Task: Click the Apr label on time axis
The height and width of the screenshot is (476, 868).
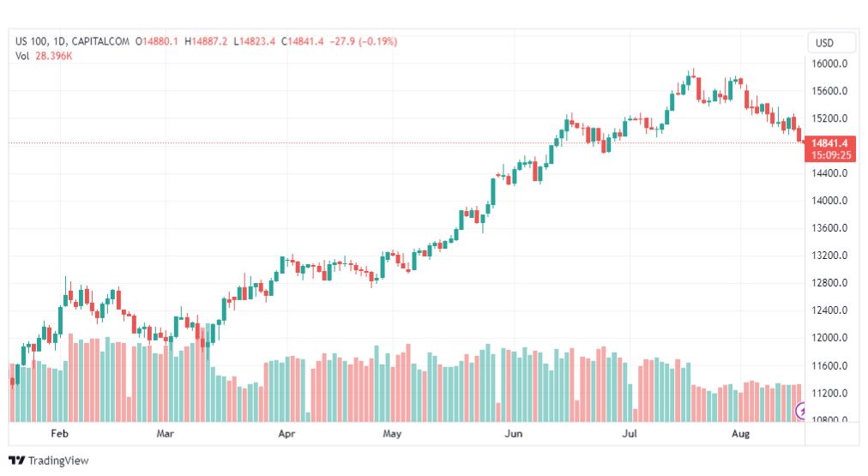Action: pos(286,433)
